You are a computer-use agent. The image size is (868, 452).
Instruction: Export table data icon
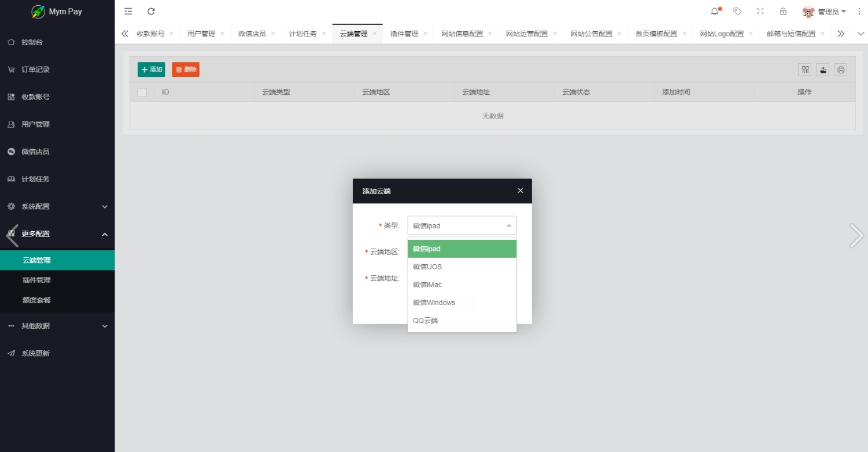[x=823, y=69]
